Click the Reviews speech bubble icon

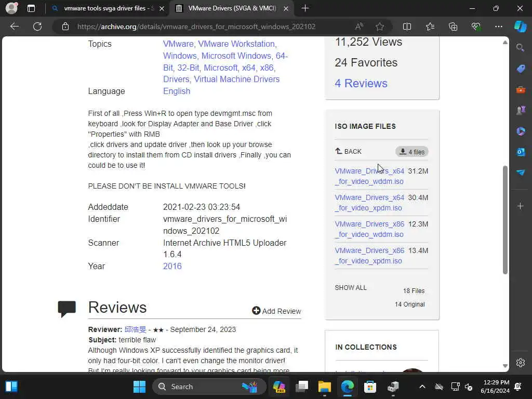(67, 309)
